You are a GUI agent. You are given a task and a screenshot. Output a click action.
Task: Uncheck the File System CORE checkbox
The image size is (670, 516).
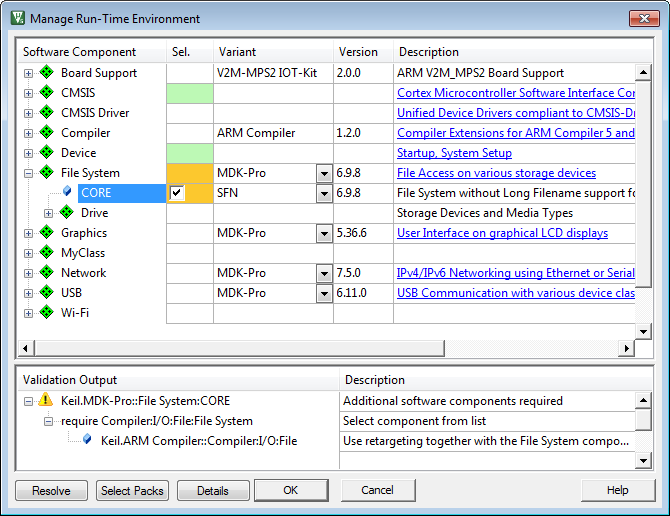[177, 193]
